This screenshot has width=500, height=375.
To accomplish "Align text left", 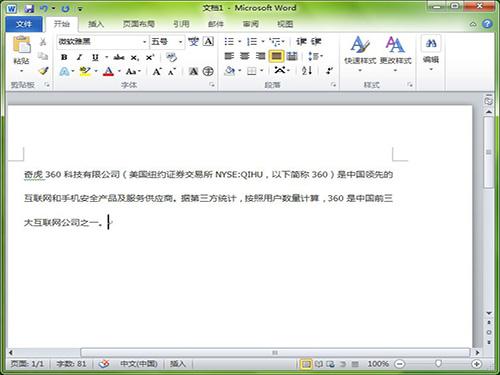I will tap(229, 56).
